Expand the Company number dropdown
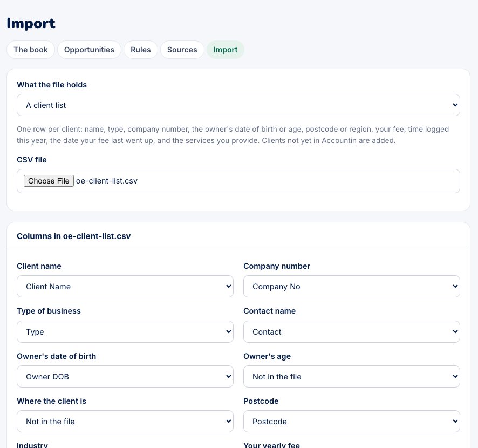Viewport: 478px width, 448px height. [x=352, y=287]
